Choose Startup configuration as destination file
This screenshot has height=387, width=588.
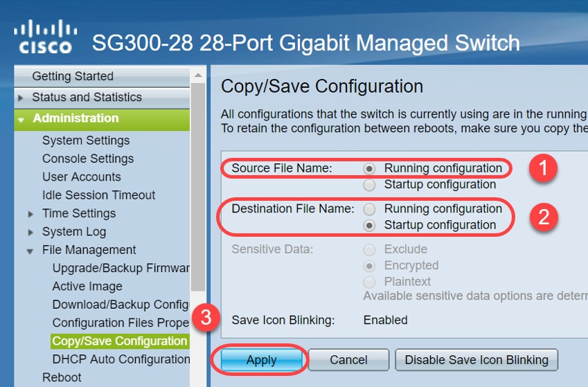370,225
